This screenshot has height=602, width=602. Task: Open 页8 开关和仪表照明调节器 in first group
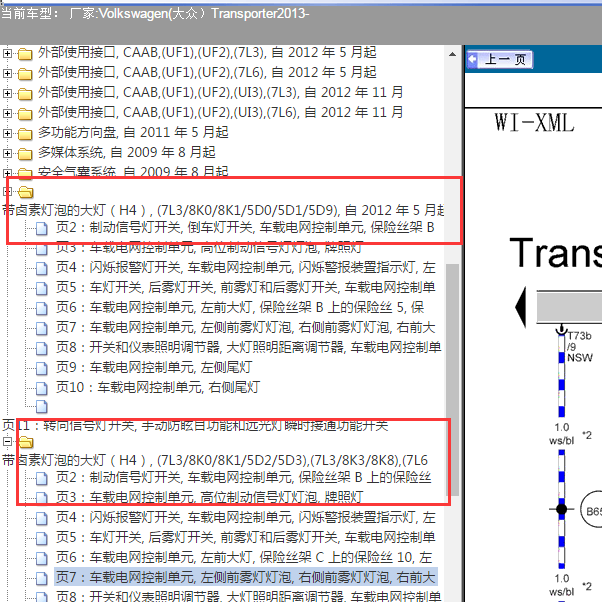[x=248, y=347]
